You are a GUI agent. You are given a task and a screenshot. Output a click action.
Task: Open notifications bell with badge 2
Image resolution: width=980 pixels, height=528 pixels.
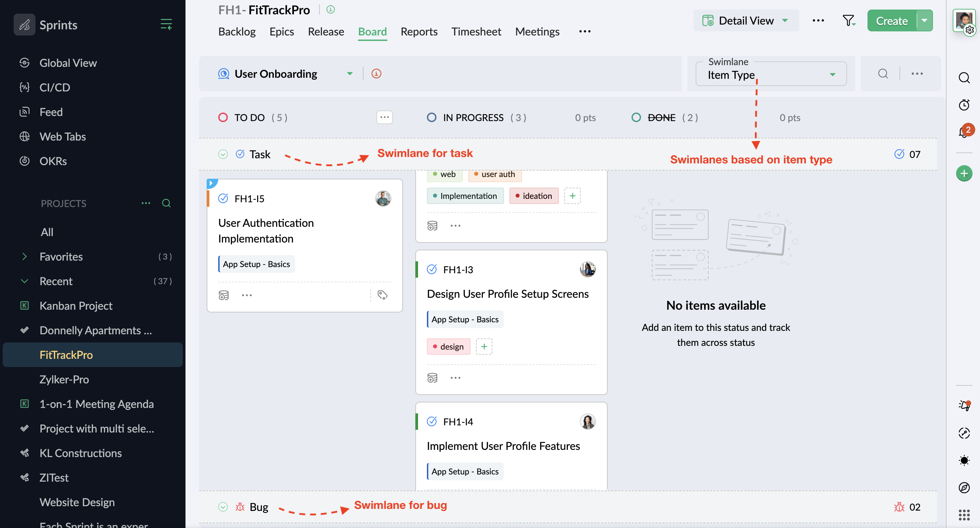click(x=963, y=132)
